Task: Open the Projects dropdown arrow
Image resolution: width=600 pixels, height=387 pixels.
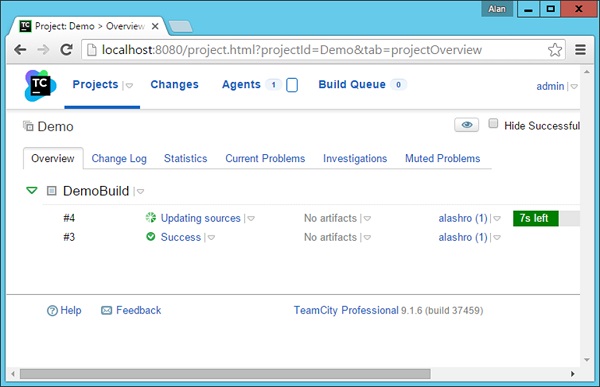Action: point(129,85)
